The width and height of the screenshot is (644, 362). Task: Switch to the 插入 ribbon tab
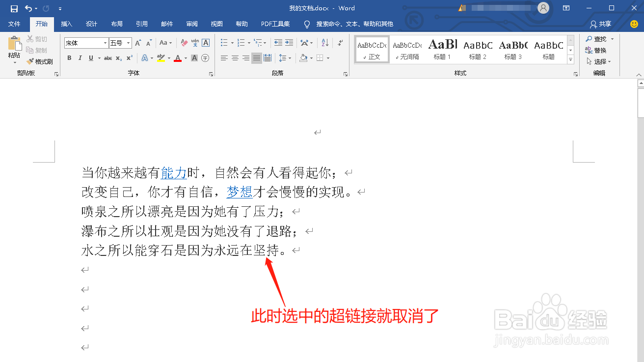coord(68,24)
